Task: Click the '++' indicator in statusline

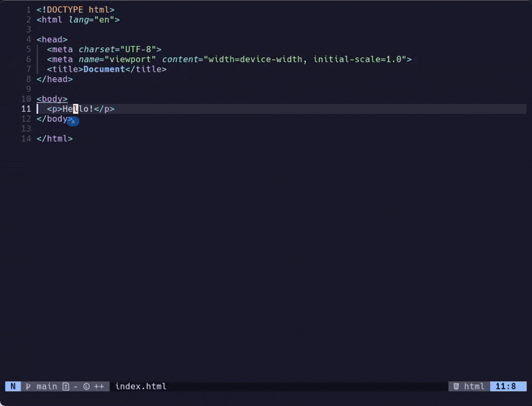Action: (x=99, y=386)
